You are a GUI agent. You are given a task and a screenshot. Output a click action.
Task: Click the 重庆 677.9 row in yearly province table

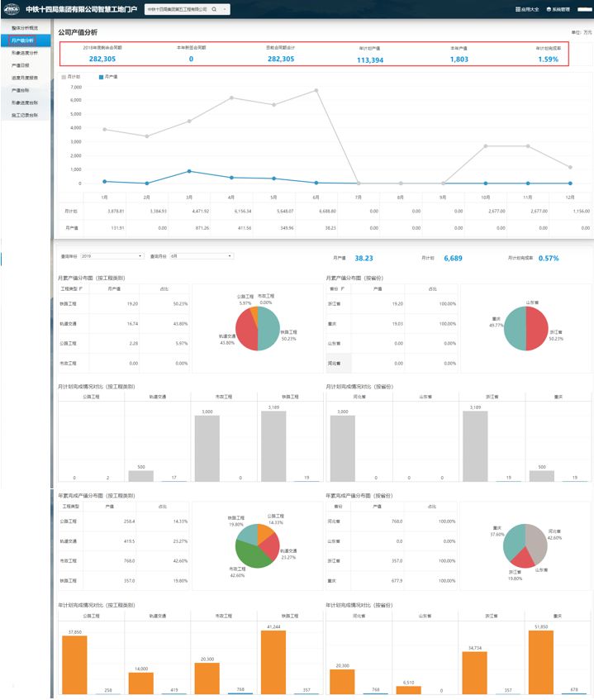392,581
